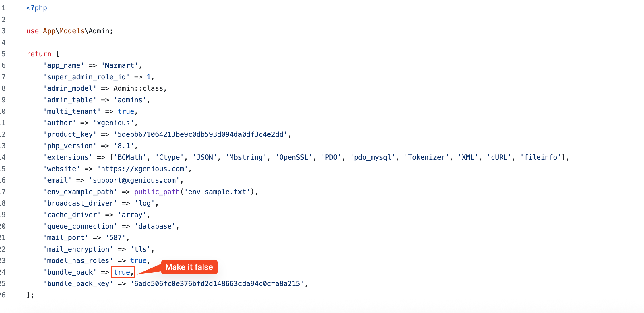Click the line number 1 in gutter
The width and height of the screenshot is (644, 313).
point(4,8)
